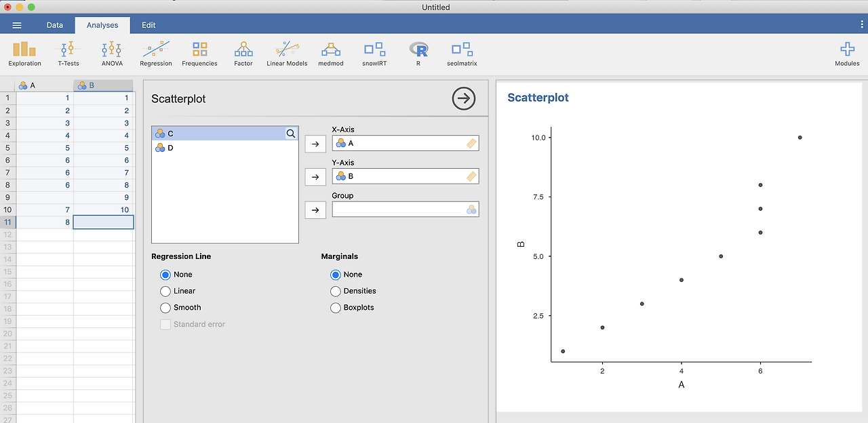Open the hamburger main menu

point(17,25)
